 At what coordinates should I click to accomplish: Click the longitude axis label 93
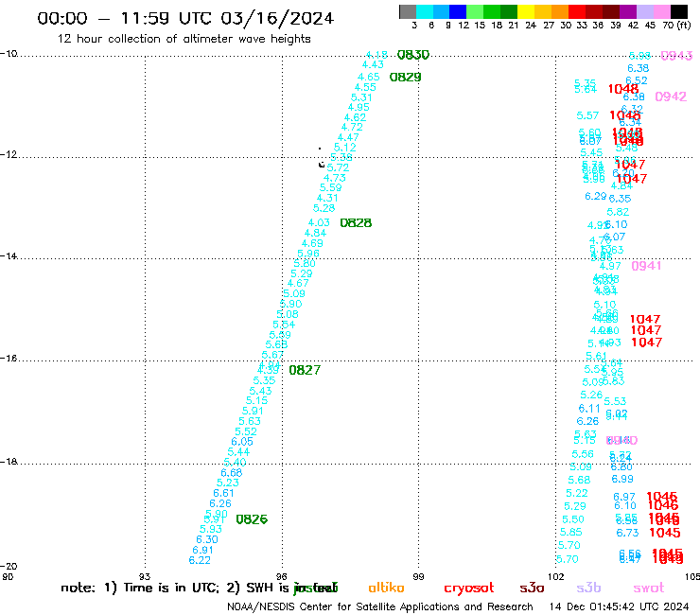(x=145, y=576)
